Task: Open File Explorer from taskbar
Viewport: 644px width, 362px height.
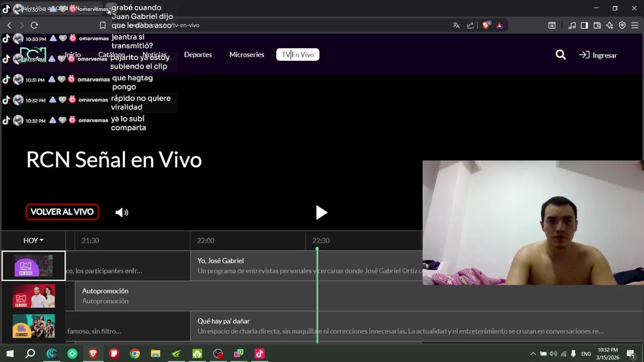Action: [x=155, y=353]
